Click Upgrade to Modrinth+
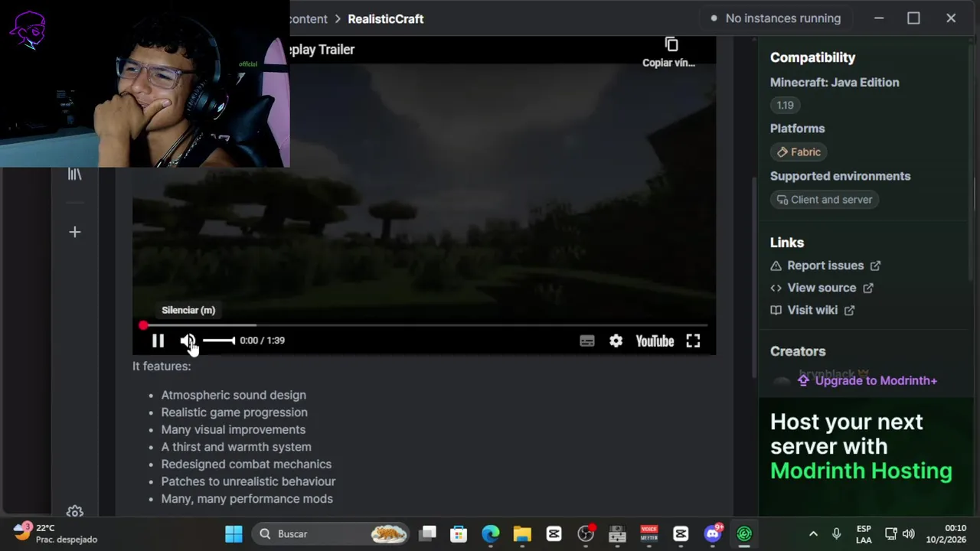The image size is (980, 551). (867, 380)
